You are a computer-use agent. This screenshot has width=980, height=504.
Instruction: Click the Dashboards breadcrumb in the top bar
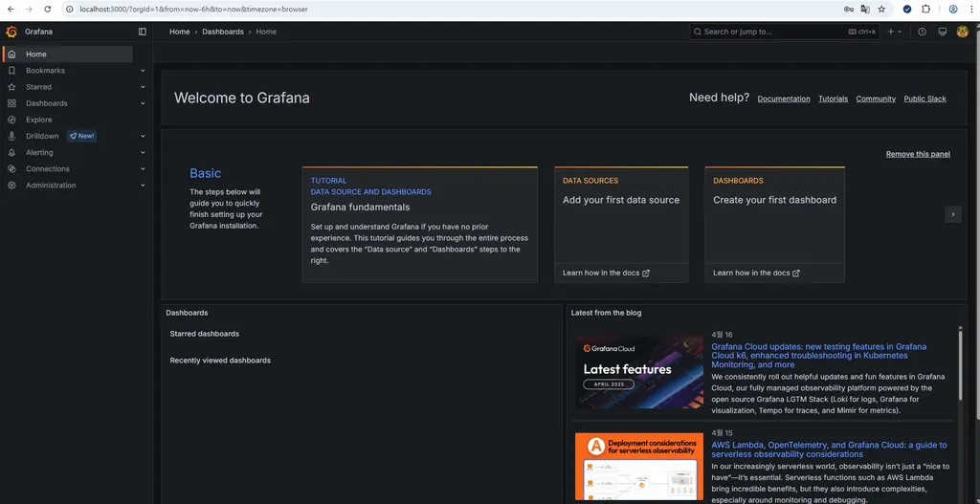[223, 32]
